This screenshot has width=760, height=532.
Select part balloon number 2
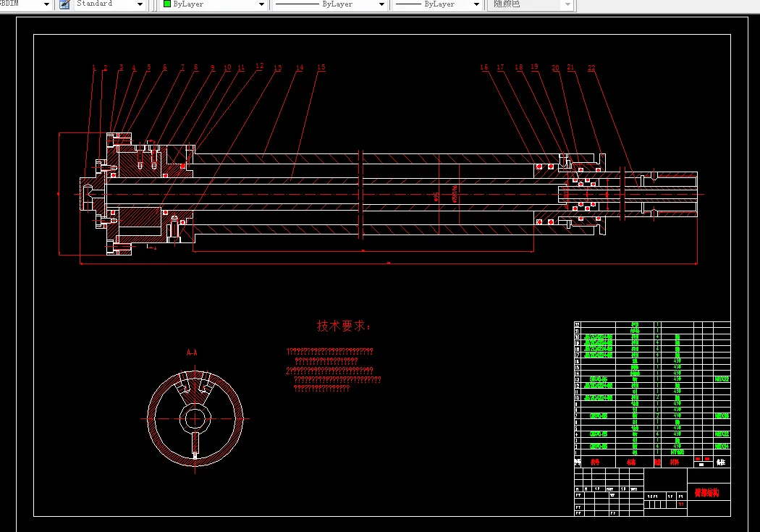coord(105,68)
